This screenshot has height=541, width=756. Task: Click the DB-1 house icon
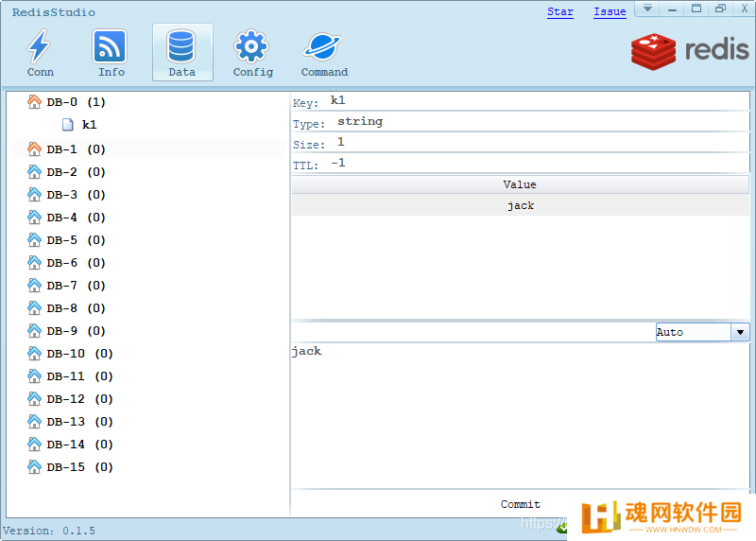coord(34,149)
